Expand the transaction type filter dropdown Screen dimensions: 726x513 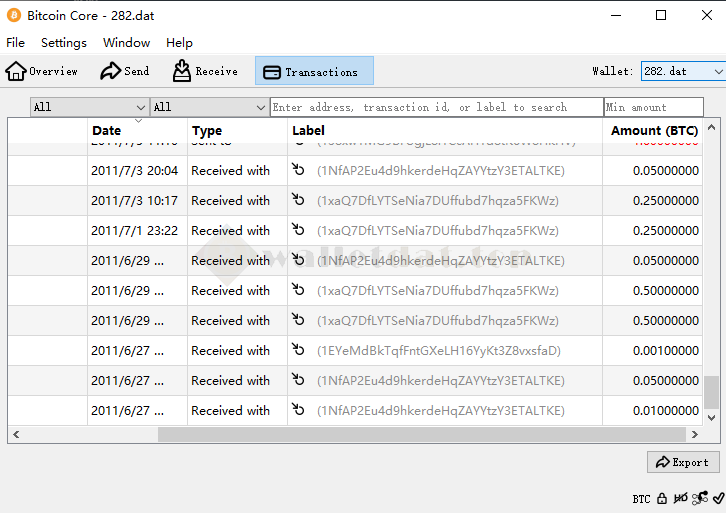(x=209, y=107)
